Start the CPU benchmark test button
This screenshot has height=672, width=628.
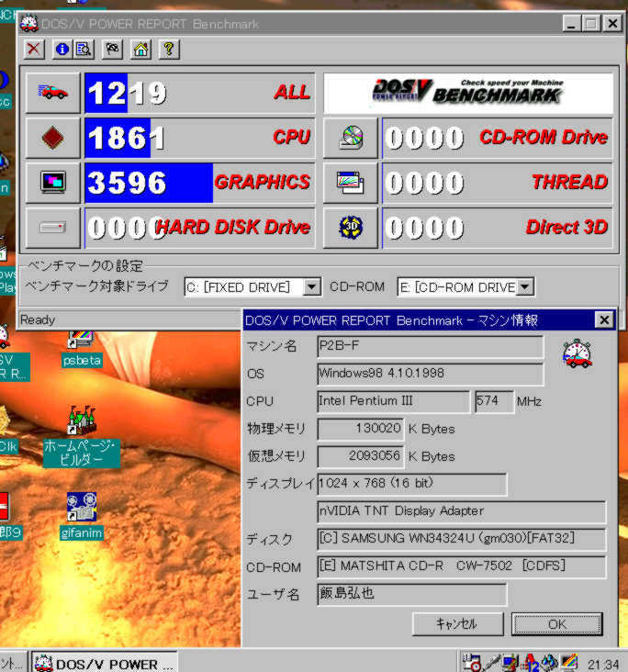coord(52,138)
